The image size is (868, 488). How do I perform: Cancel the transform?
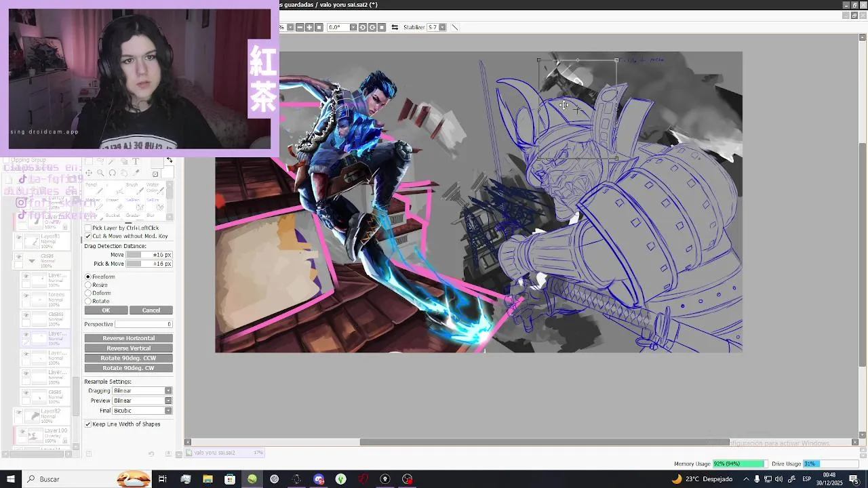[151, 310]
